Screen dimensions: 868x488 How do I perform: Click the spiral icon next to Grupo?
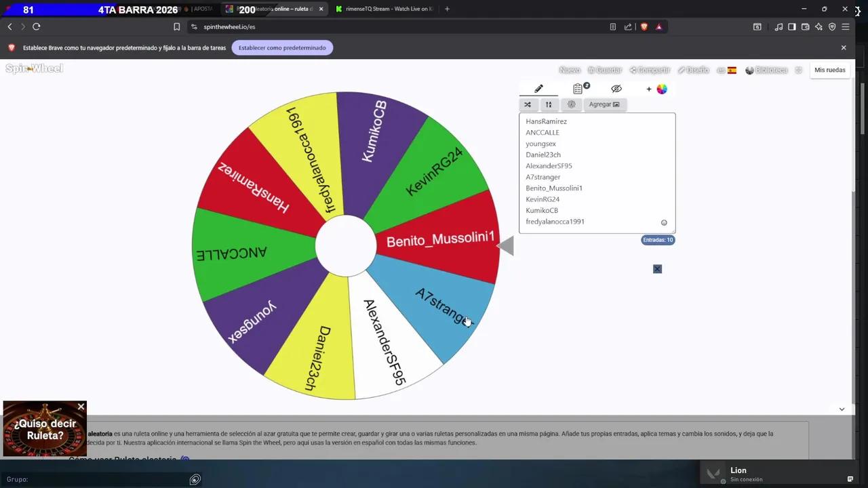click(195, 480)
